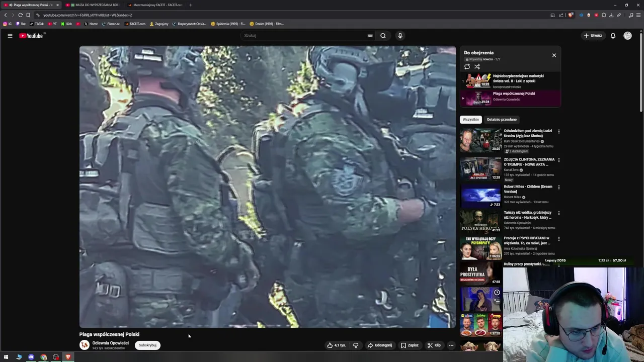
Task: Toggle playlist loop in Do obejrzenia
Action: click(467, 66)
